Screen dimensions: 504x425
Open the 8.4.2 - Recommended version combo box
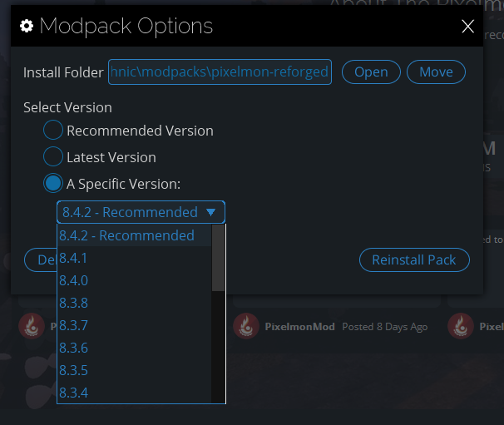tap(141, 212)
